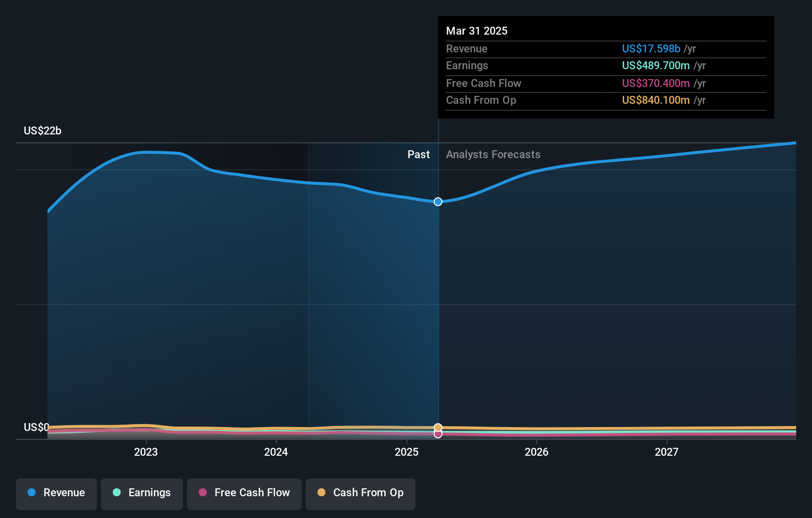Click the Cash From Op label in tooltip

(481, 100)
